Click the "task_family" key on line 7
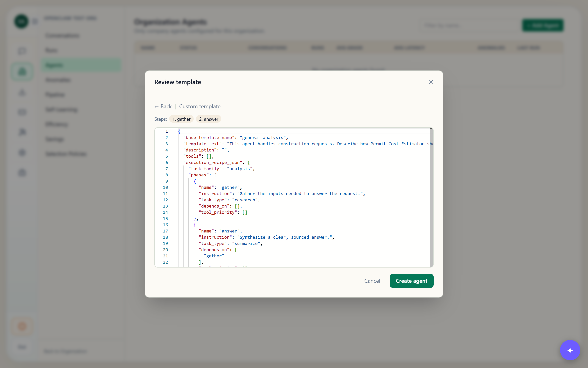588x368 pixels. 205,169
